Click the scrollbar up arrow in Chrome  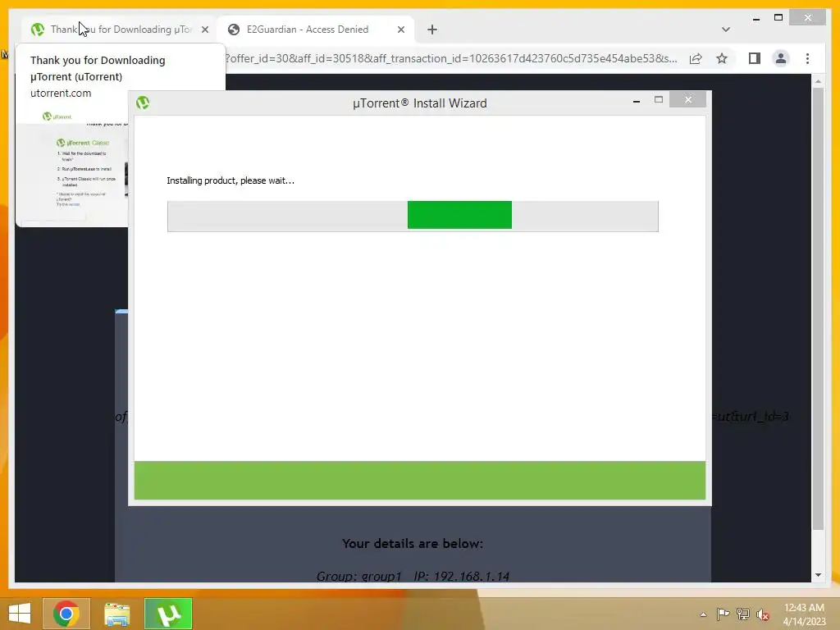point(818,81)
